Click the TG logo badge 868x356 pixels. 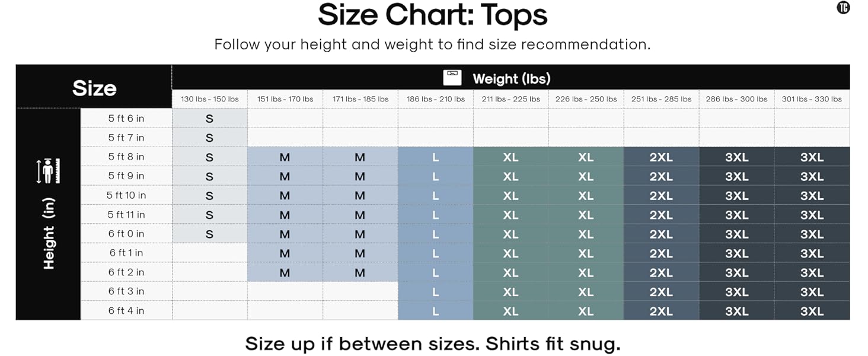point(843,8)
